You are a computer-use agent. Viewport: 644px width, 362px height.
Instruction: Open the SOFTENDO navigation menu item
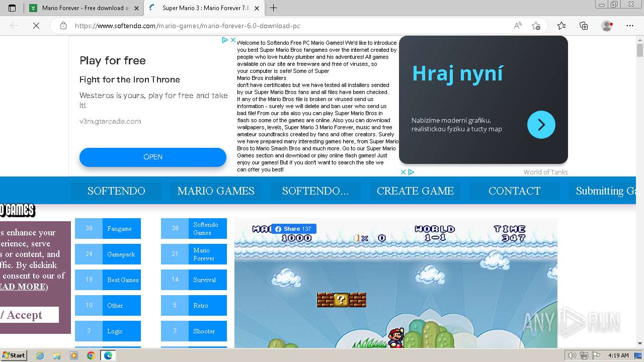pyautogui.click(x=116, y=191)
